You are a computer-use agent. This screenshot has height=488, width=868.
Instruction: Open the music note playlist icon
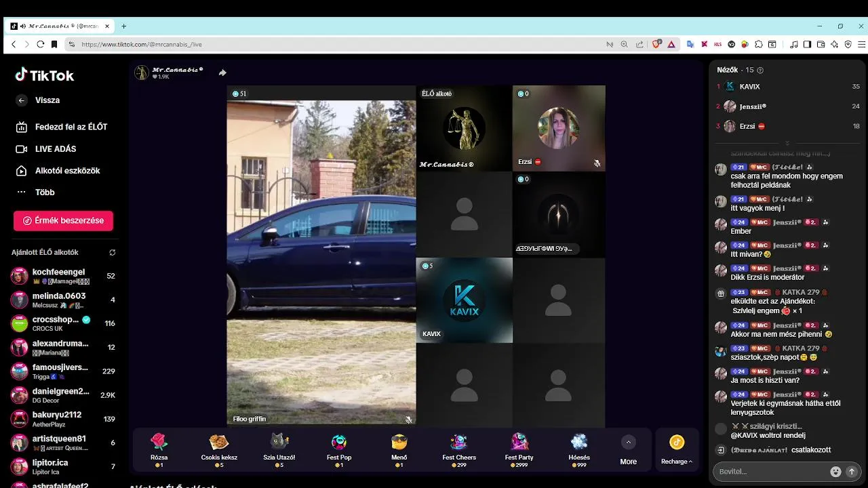click(794, 44)
